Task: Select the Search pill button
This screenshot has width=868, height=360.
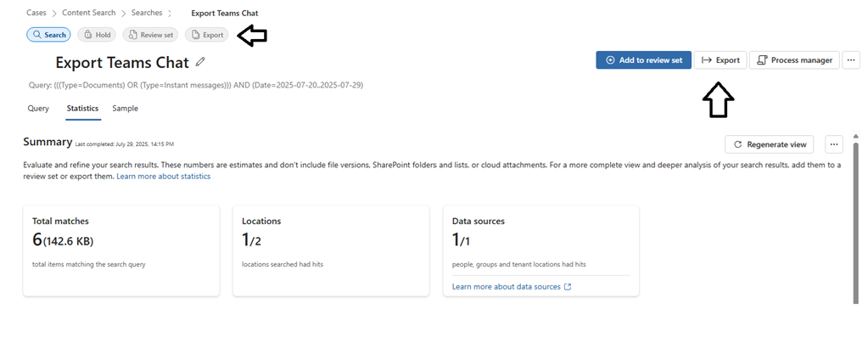Action: tap(48, 34)
